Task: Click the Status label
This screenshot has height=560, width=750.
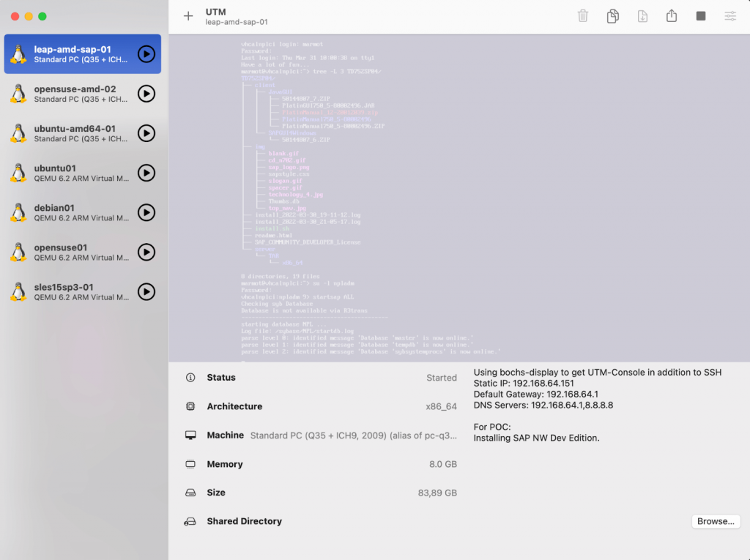Action: (x=221, y=377)
